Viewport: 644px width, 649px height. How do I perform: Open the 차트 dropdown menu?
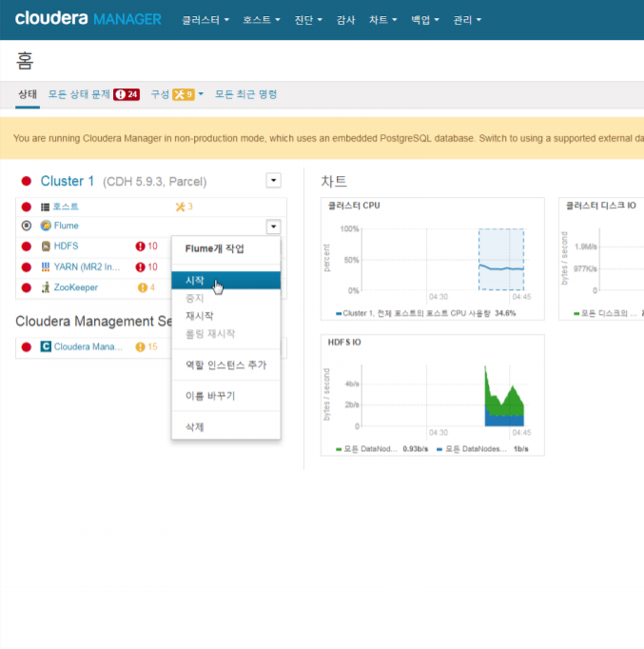click(383, 20)
